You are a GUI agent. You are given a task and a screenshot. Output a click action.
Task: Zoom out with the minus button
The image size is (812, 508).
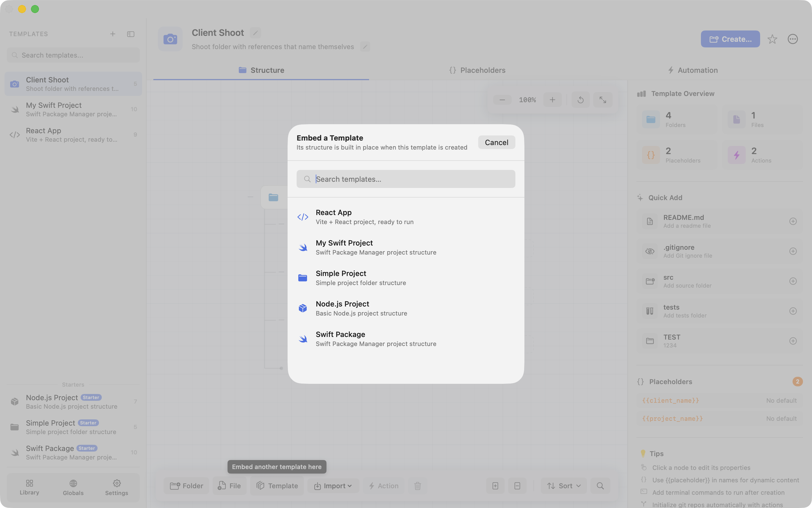point(502,100)
